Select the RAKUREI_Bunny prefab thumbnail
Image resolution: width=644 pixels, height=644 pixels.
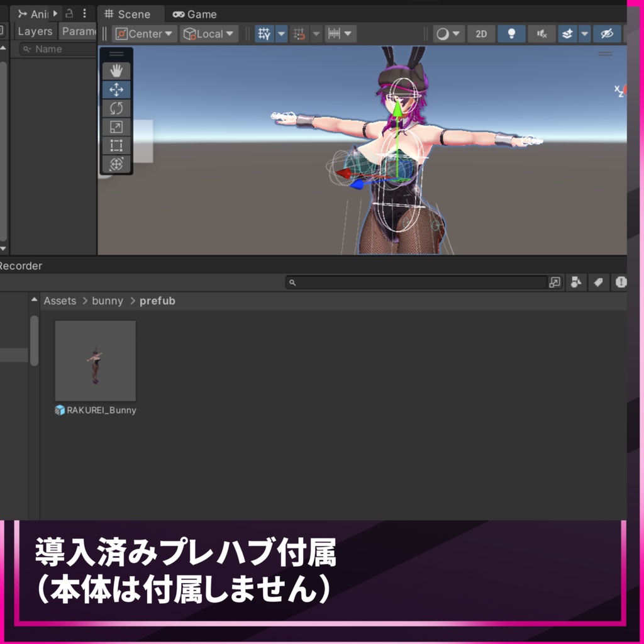(x=95, y=360)
